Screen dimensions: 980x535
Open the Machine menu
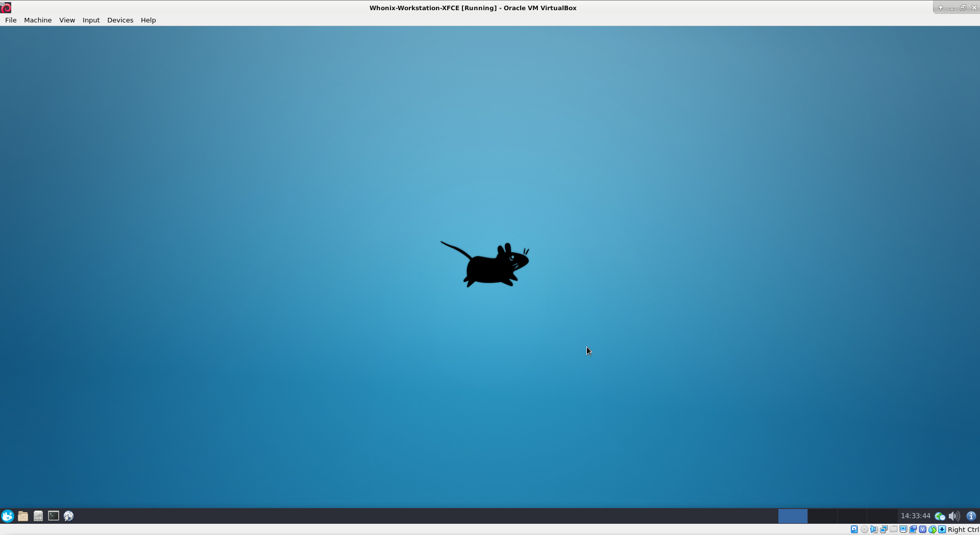coord(38,20)
